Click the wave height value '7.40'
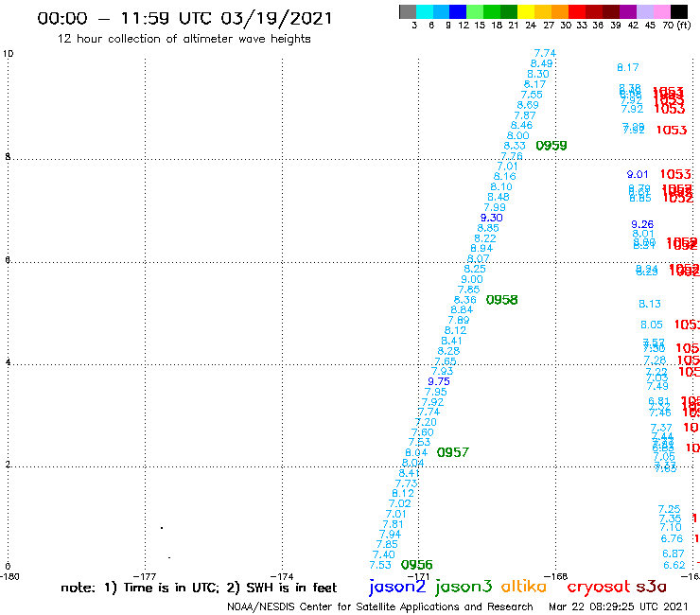700x615 pixels. 383,554
